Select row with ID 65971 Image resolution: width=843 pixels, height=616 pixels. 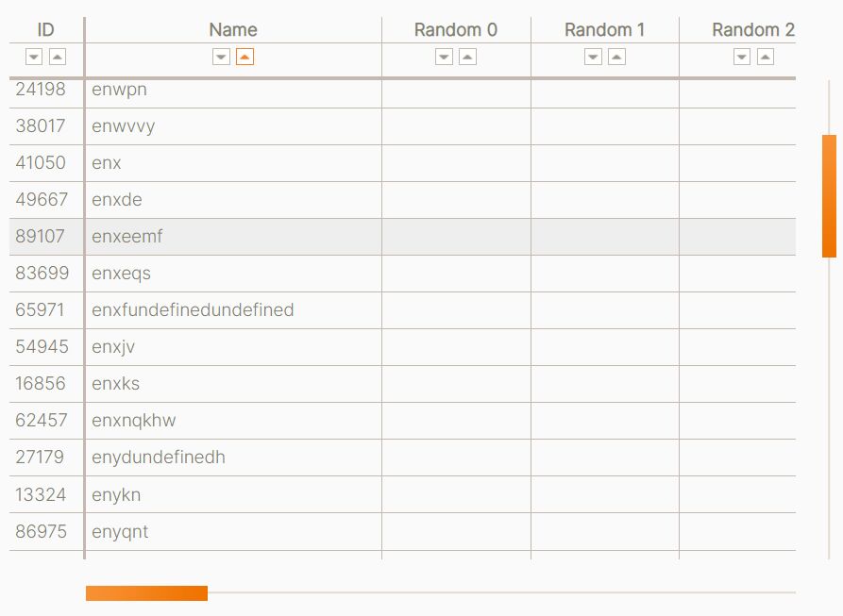click(402, 309)
